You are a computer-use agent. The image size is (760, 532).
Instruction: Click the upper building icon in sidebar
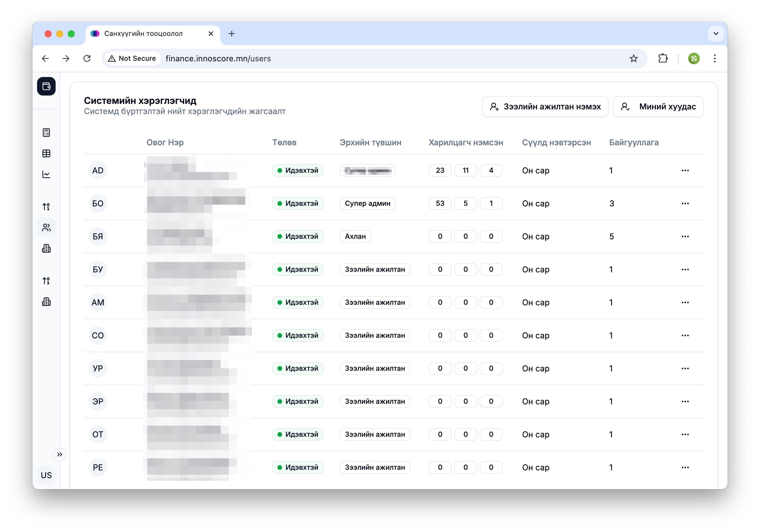pos(46,248)
